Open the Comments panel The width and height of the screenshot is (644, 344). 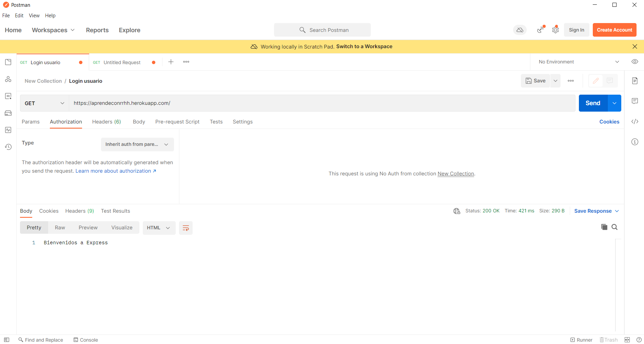pos(635,101)
